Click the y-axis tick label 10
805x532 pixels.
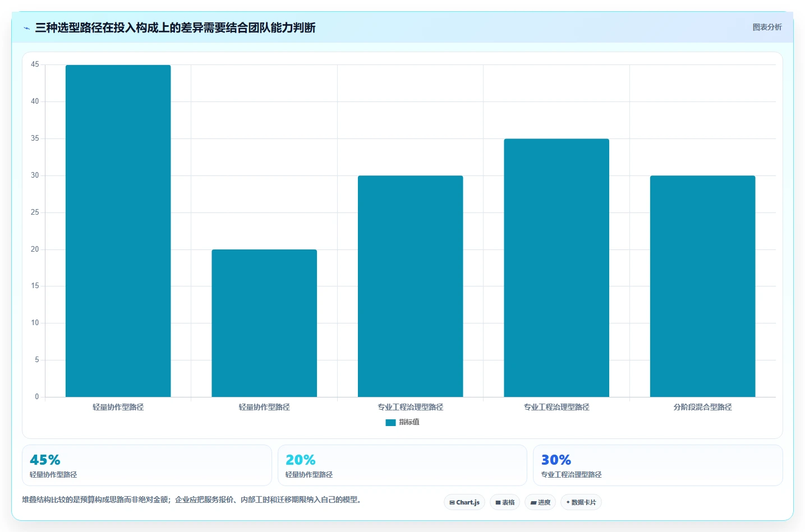[x=35, y=323]
